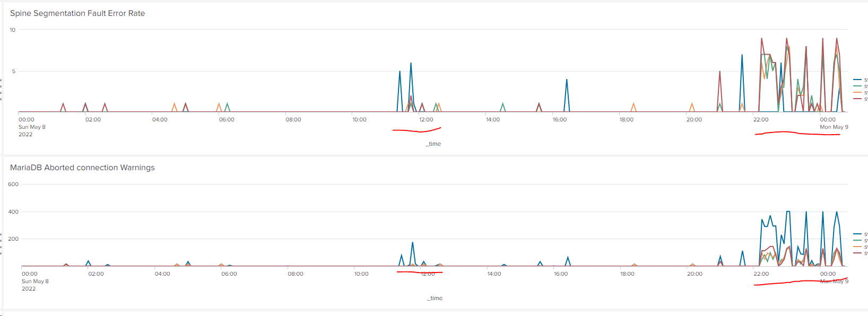Click y-axis value '400' in MariaDB chart
The image size is (868, 316).
13,212
